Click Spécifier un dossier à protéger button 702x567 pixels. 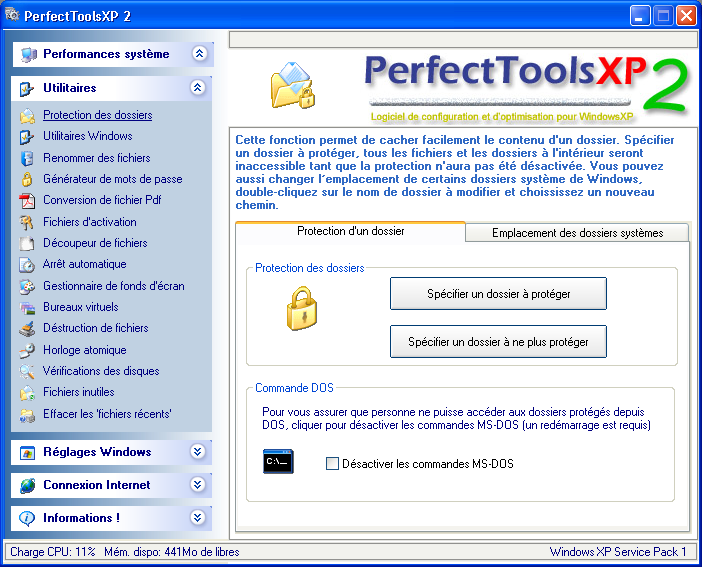pyautogui.click(x=498, y=294)
